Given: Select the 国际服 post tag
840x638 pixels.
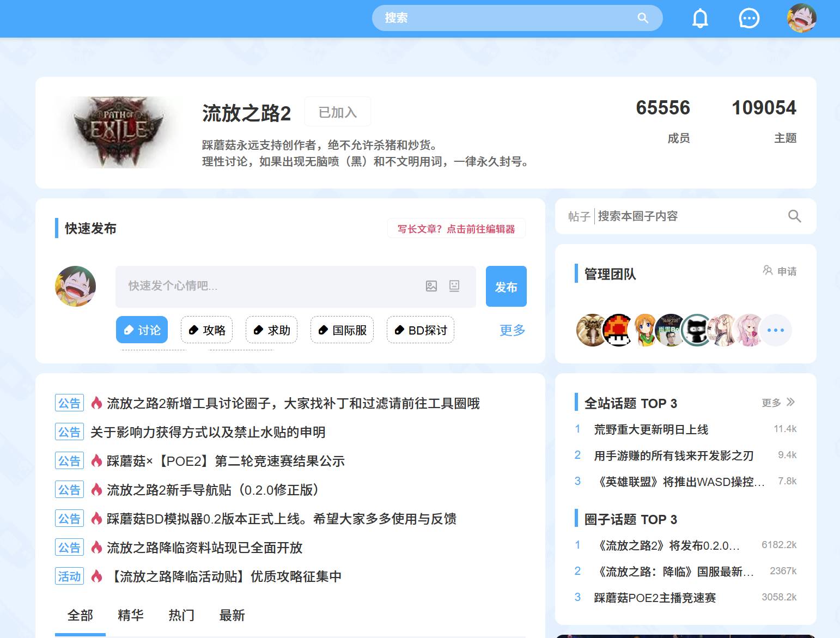Looking at the screenshot, I should [x=342, y=330].
